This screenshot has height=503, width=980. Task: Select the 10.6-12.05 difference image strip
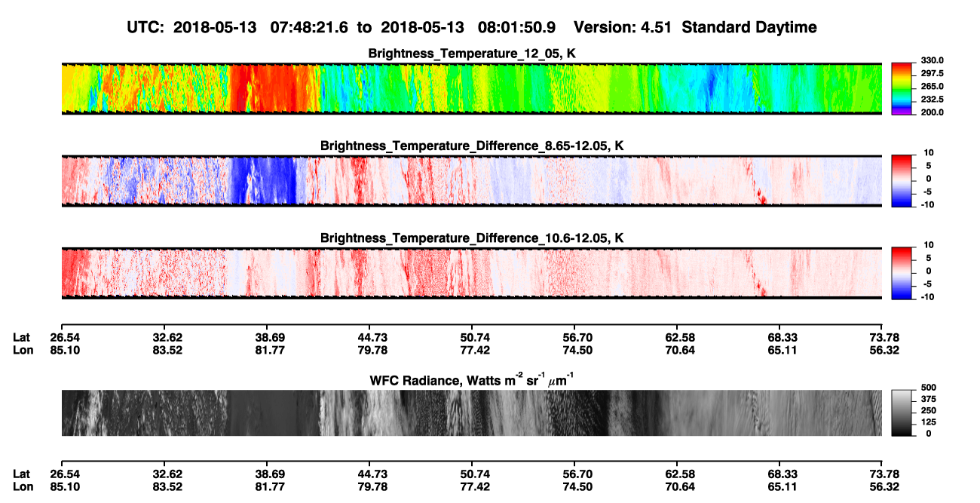pyautogui.click(x=472, y=273)
